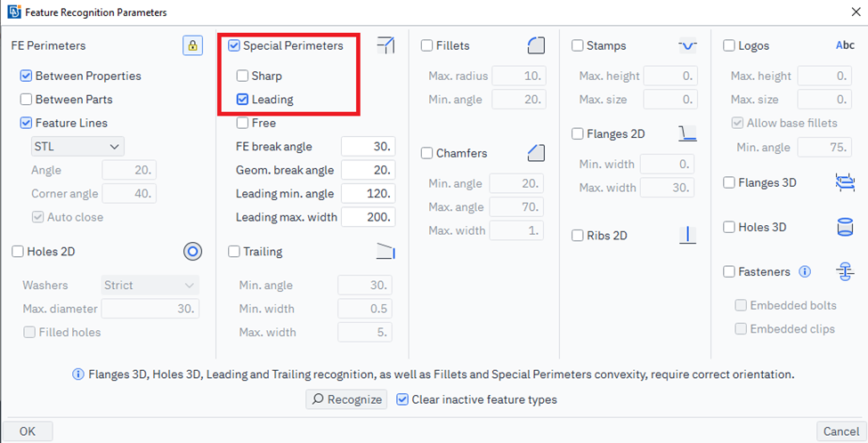Click the Flanges 3D icon
Image resolution: width=868 pixels, height=443 pixels.
tap(845, 182)
